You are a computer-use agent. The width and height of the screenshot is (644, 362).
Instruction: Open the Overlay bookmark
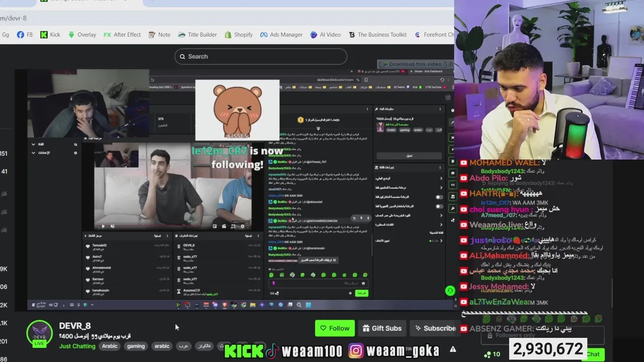coord(82,35)
